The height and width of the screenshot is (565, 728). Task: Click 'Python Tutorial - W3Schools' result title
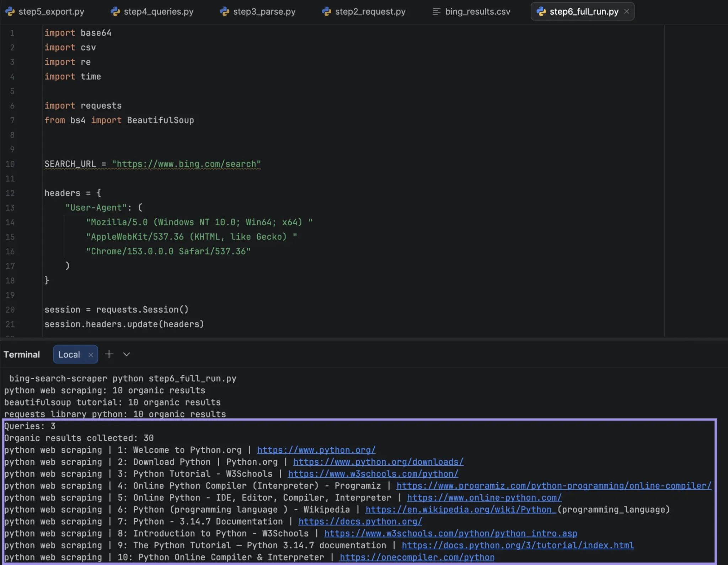[203, 474]
